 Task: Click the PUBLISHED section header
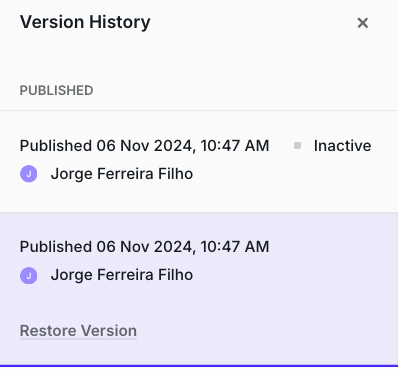[56, 91]
